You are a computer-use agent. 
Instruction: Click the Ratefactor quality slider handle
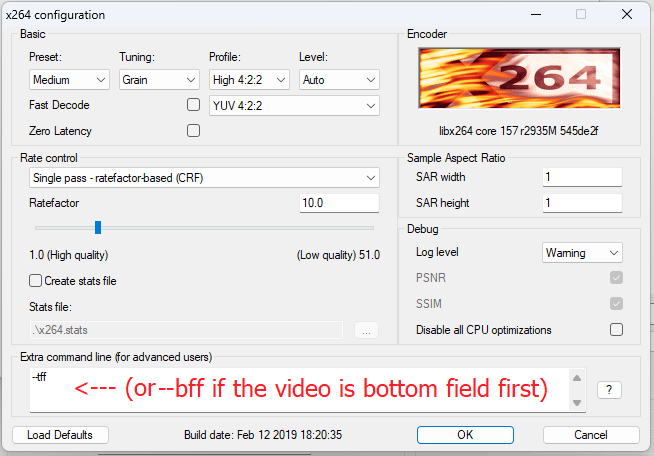click(x=97, y=228)
